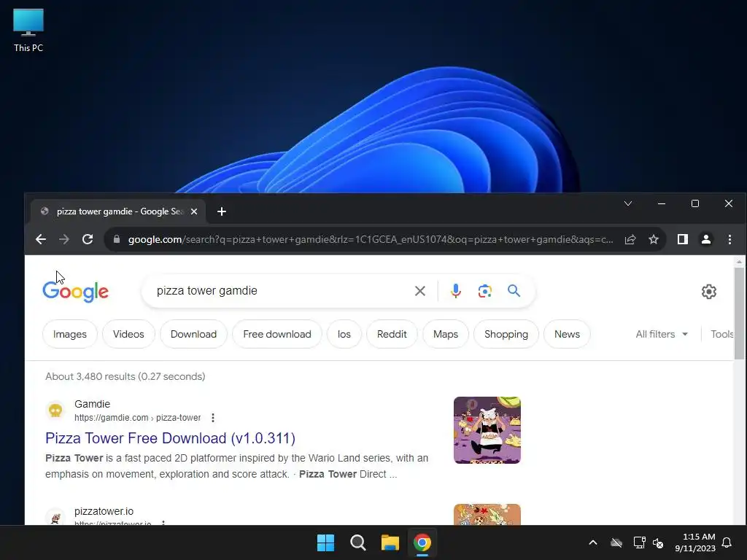Viewport: 747px width, 560px height.
Task: Open Chrome profile menu
Action: [x=706, y=239]
